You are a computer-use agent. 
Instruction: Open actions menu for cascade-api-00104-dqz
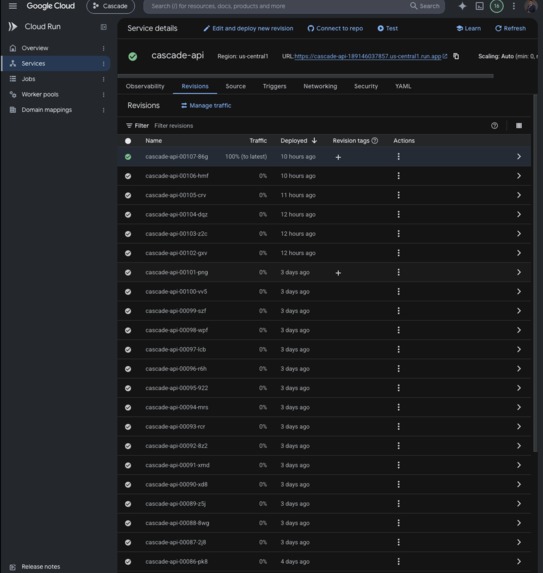[x=399, y=214]
